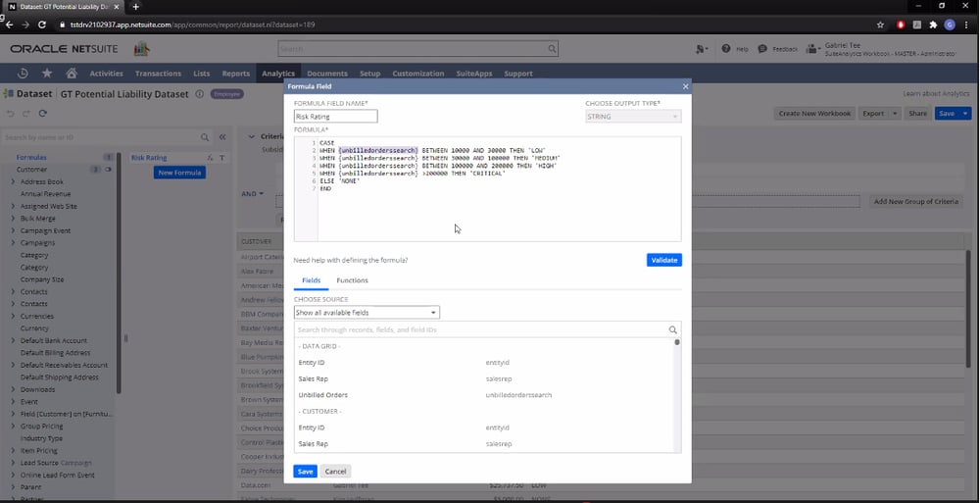This screenshot has height=503, width=980.
Task: Click the red browser extension icon
Action: pyautogui.click(x=901, y=25)
